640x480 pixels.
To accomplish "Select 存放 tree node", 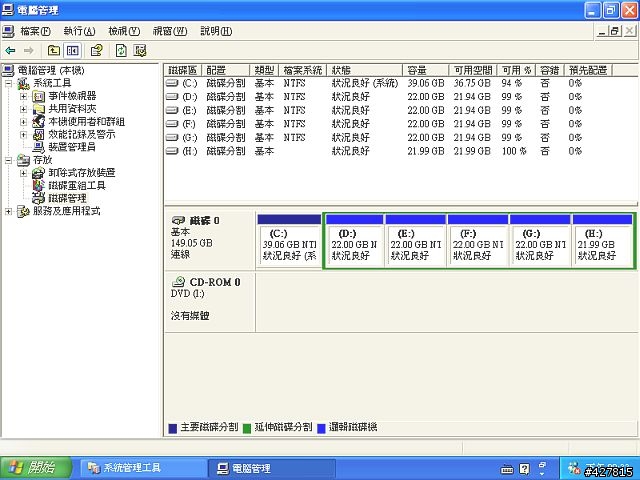I will point(42,160).
